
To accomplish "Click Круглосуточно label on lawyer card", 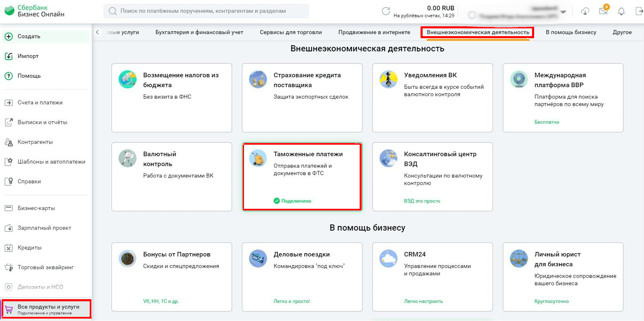I will coord(551,301).
